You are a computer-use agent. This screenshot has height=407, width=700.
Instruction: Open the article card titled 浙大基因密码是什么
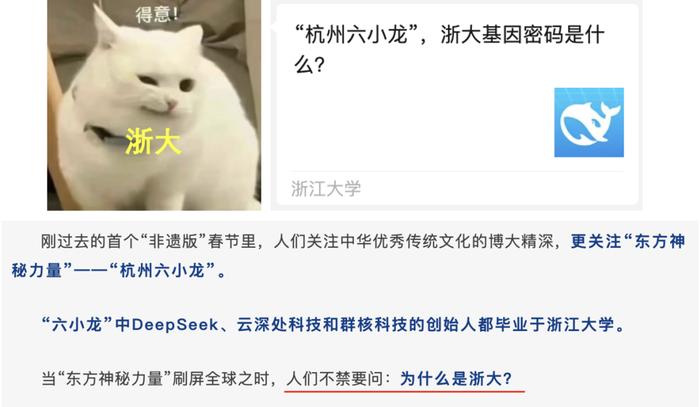pyautogui.click(x=457, y=104)
